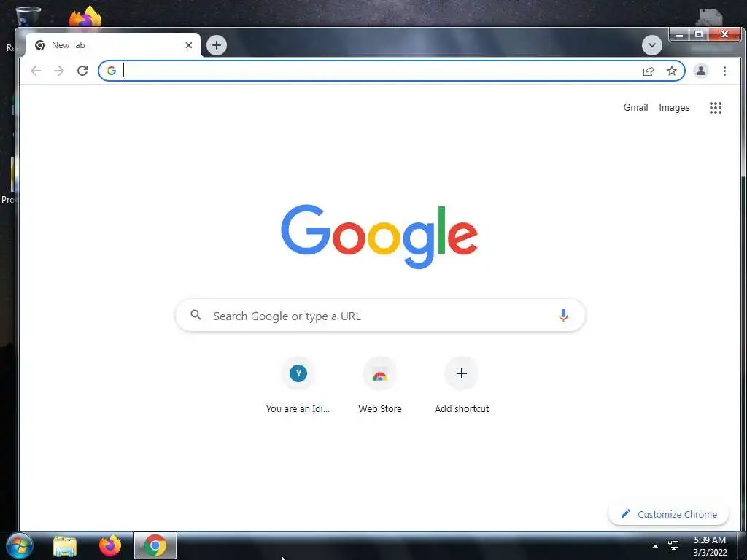Open the Web Store shortcut
This screenshot has width=747, height=560.
(x=379, y=385)
